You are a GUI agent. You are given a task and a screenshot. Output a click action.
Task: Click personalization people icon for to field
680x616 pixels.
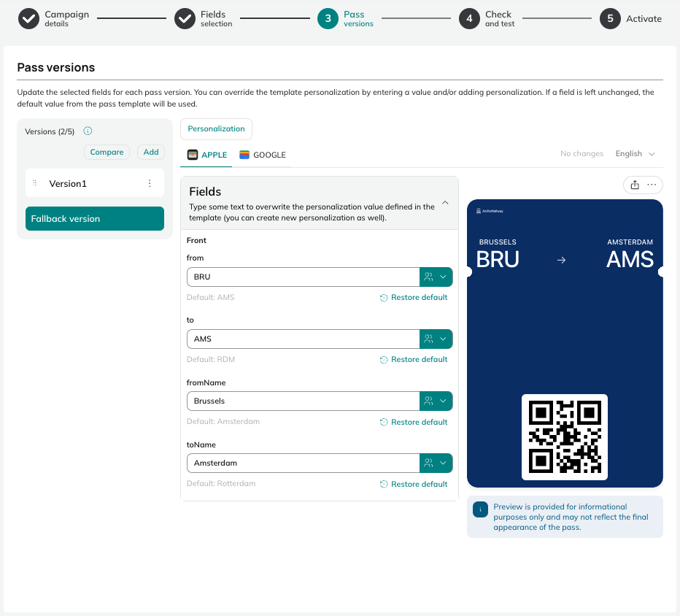(x=428, y=339)
